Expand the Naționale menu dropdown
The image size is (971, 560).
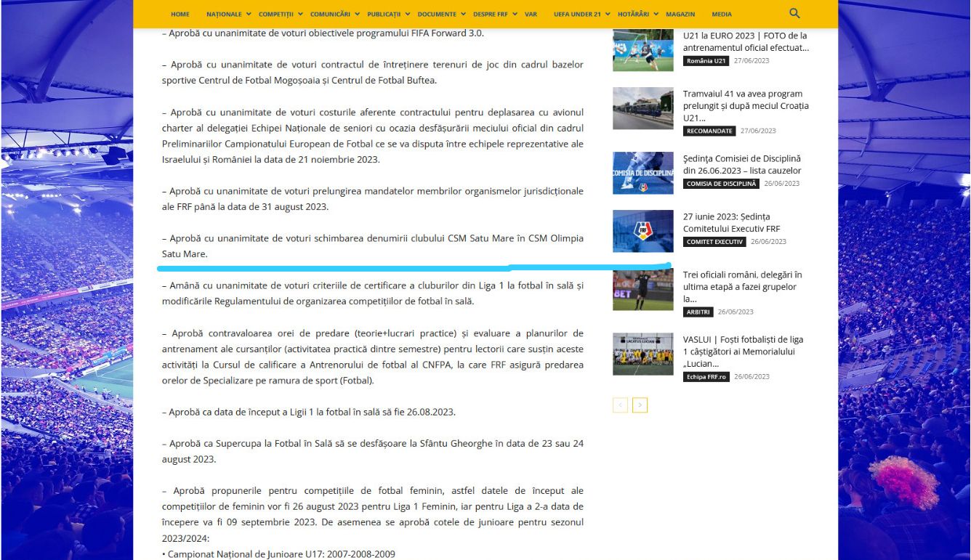click(x=228, y=15)
